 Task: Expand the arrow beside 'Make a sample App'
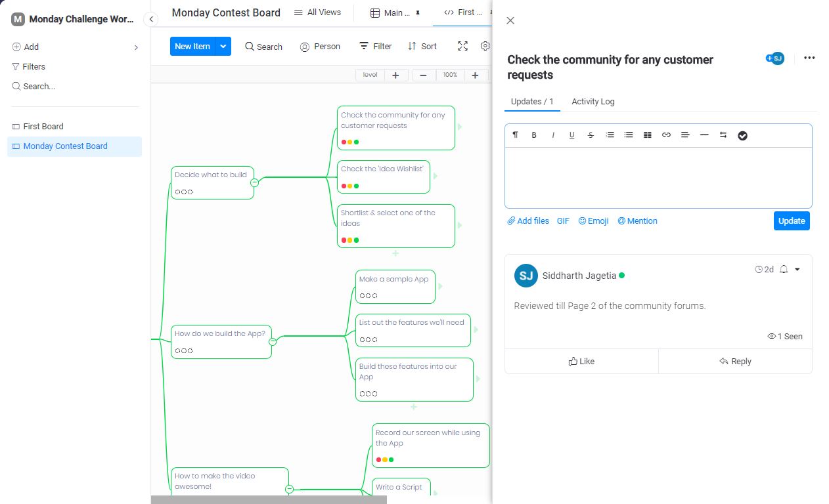point(441,286)
